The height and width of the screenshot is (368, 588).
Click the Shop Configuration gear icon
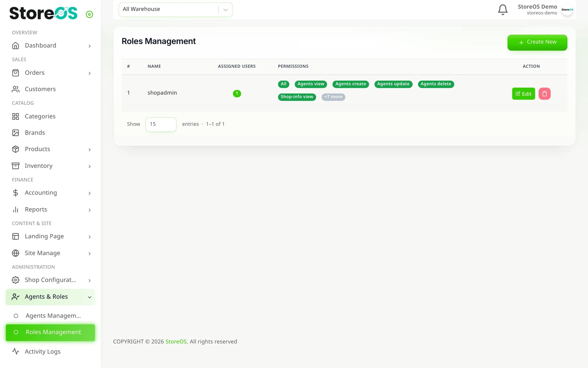click(15, 280)
